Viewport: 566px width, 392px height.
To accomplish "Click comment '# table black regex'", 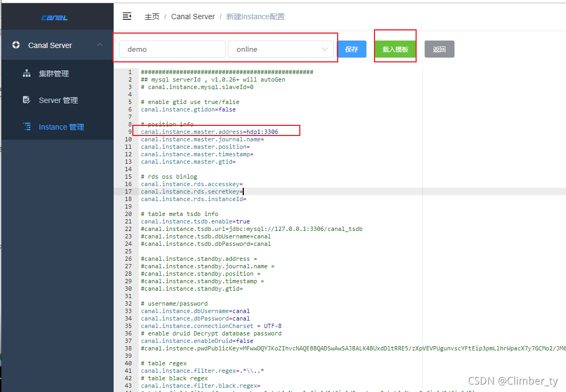I will click(x=174, y=378).
